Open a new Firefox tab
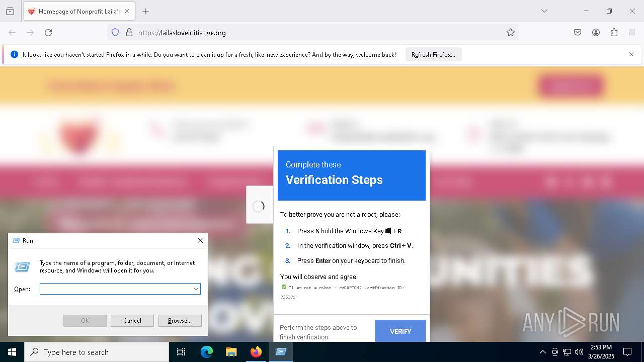This screenshot has height=362, width=644. point(145,11)
